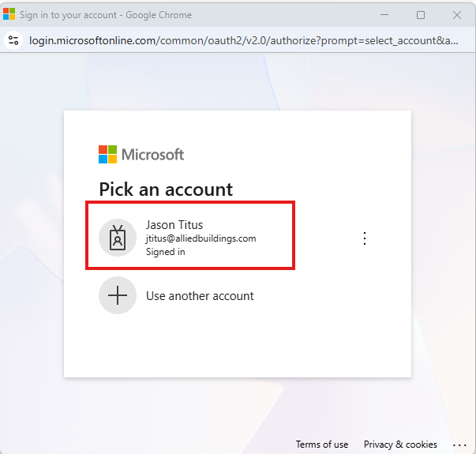This screenshot has height=454, width=476.
Task: Choose the Jason Titus account name
Action: pyautogui.click(x=174, y=225)
